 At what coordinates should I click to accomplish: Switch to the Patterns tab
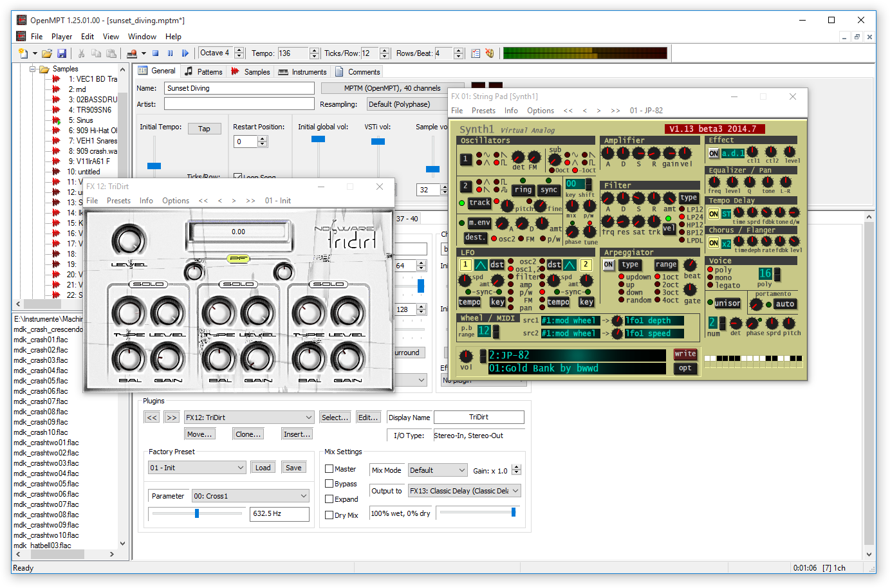tap(203, 71)
